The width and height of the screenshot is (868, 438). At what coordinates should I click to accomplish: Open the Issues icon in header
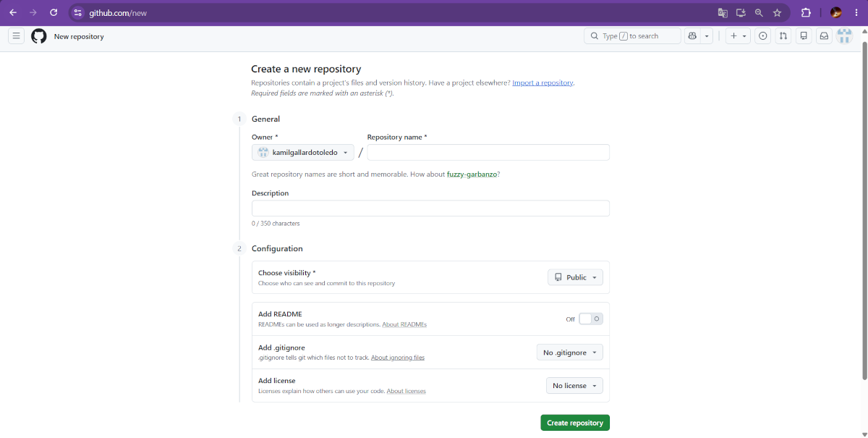(762, 36)
